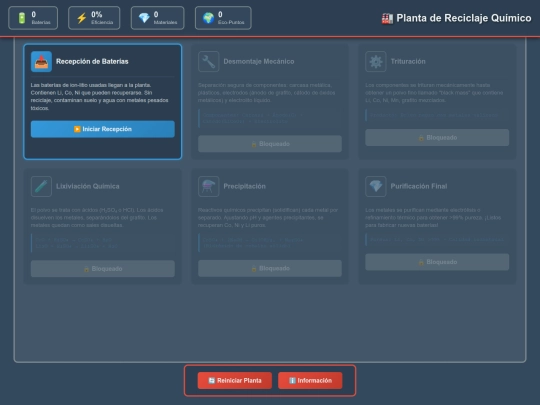
Task: Click the diamond Materiales icon in header
Action: pyautogui.click(x=144, y=18)
